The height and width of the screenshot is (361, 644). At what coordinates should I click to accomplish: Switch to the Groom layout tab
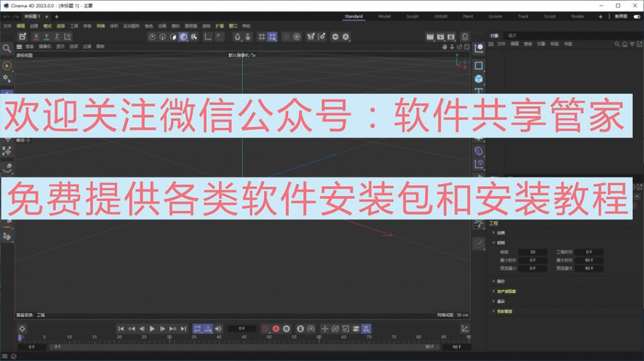pyautogui.click(x=496, y=16)
